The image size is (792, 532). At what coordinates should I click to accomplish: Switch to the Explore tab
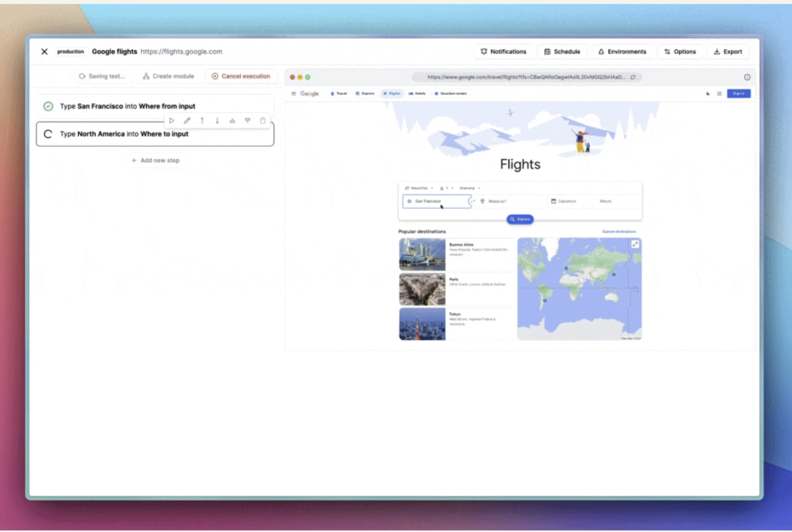365,94
